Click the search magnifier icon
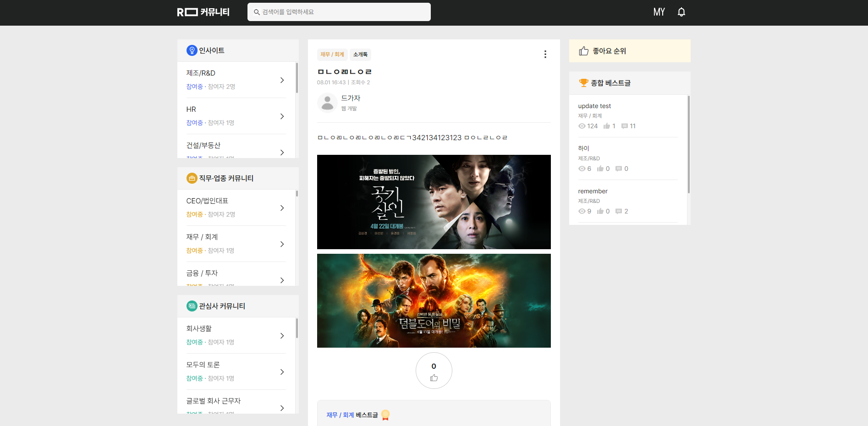Viewport: 868px width, 426px height. 257,12
